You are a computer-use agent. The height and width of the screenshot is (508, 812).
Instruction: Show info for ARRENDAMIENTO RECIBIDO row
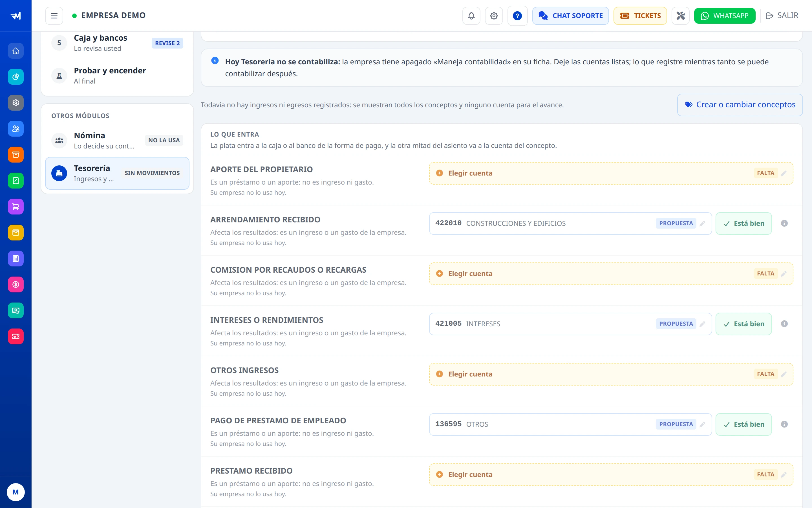pos(784,224)
